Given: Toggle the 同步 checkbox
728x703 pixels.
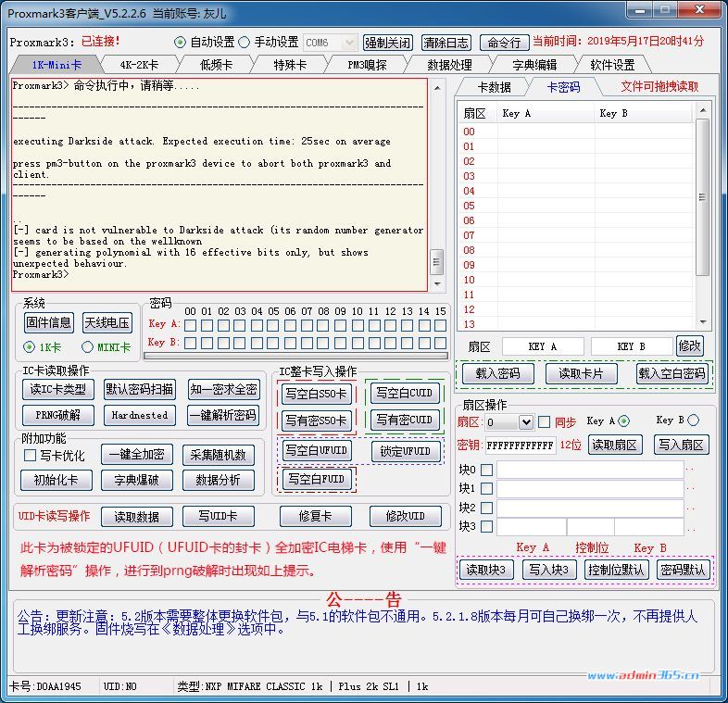Looking at the screenshot, I should pos(544,422).
